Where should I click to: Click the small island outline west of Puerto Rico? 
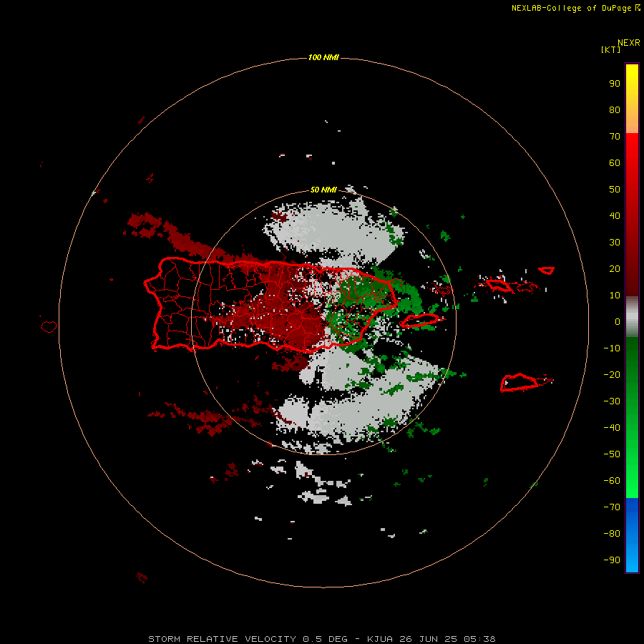click(49, 326)
